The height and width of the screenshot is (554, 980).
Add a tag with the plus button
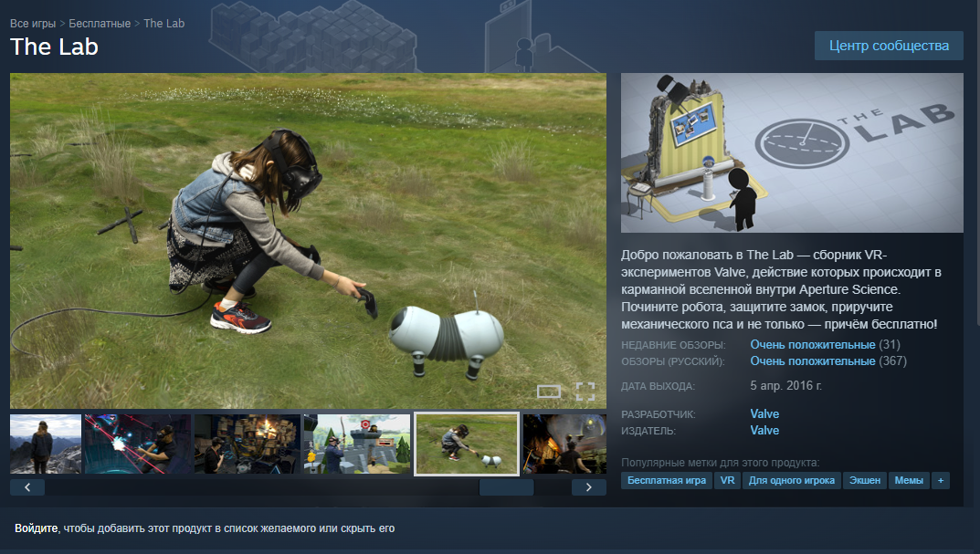point(940,480)
